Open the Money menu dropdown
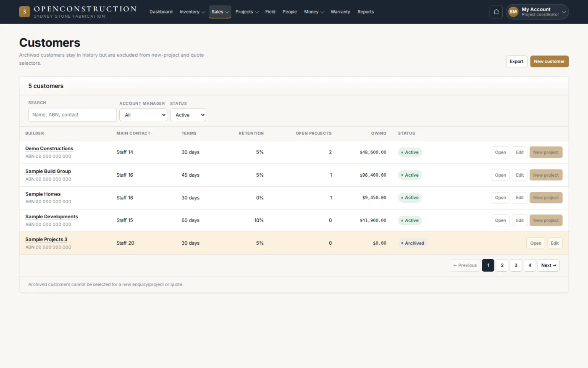 314,12
